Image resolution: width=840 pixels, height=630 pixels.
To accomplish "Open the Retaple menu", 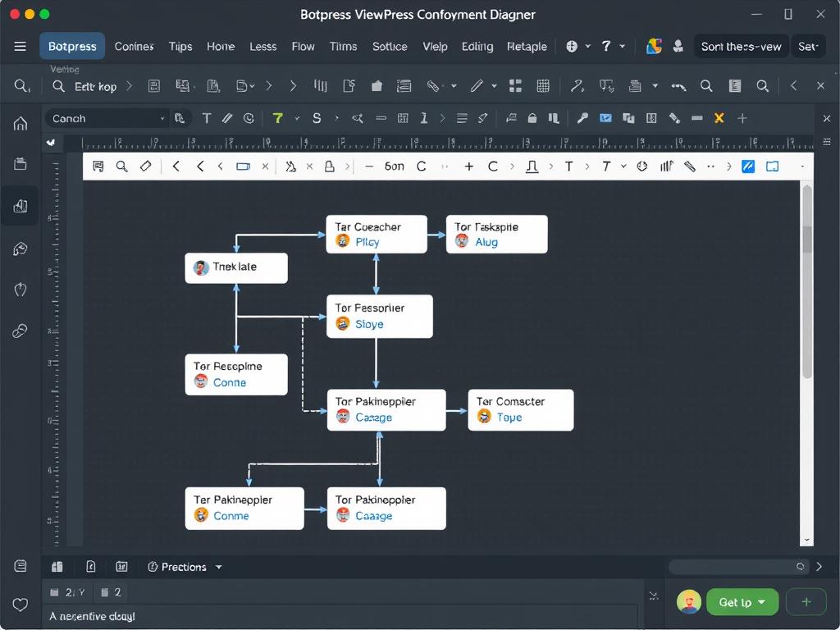I will pos(527,47).
